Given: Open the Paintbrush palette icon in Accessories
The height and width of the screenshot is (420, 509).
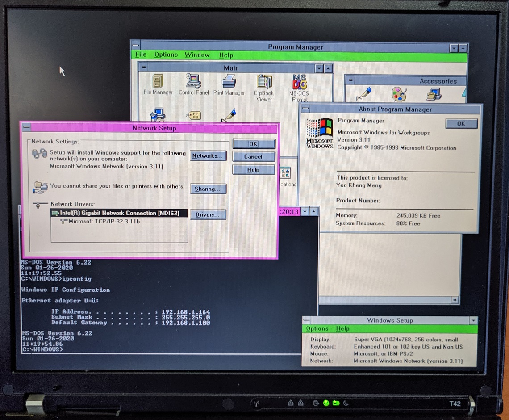Looking at the screenshot, I should point(399,94).
